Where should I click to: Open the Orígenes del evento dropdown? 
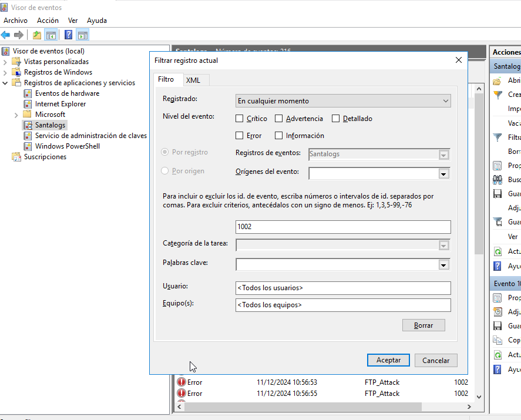pos(443,174)
